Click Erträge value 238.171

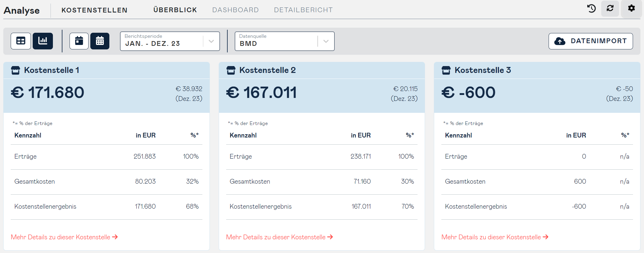click(360, 156)
